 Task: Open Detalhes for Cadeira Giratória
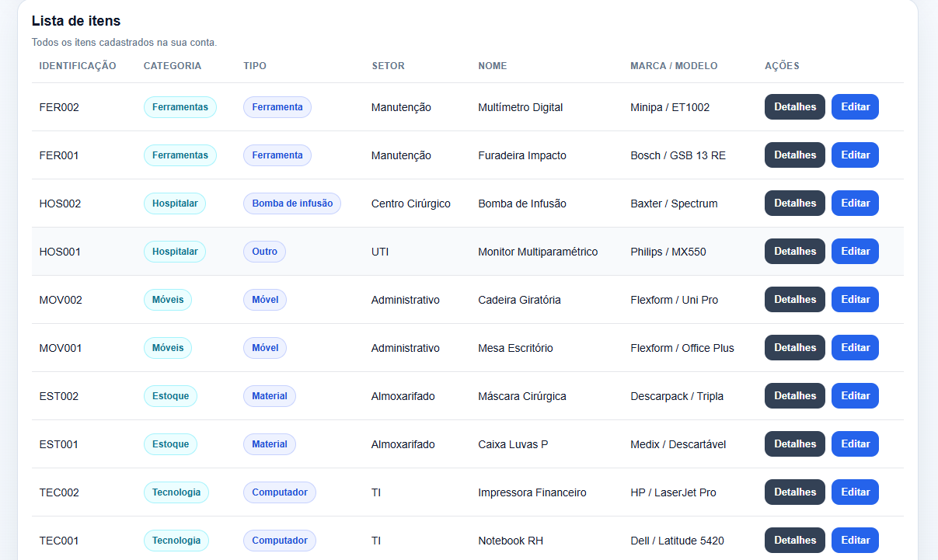click(x=795, y=300)
